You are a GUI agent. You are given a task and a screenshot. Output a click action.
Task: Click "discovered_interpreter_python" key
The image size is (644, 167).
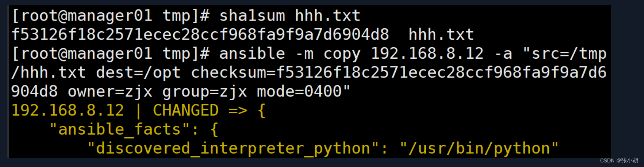coord(233,149)
